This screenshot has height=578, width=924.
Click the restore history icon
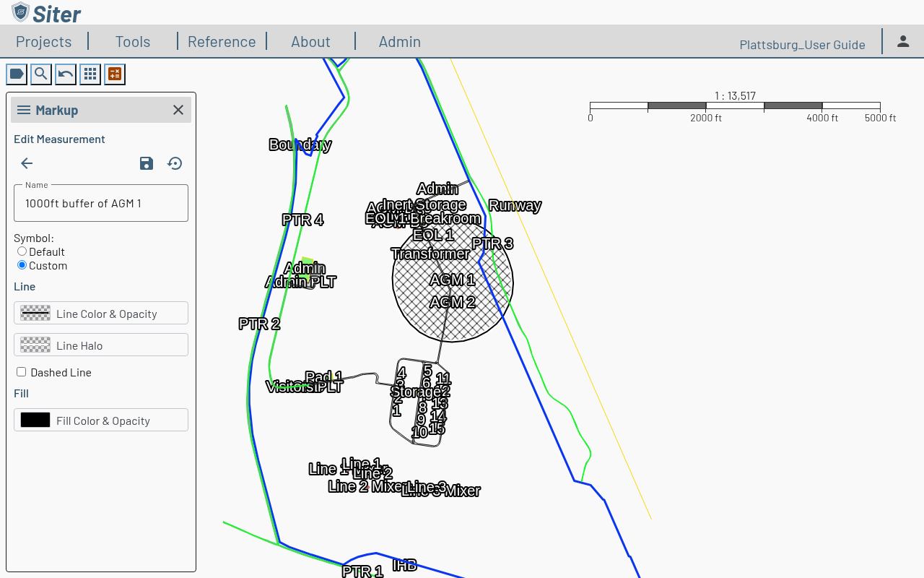pos(175,163)
